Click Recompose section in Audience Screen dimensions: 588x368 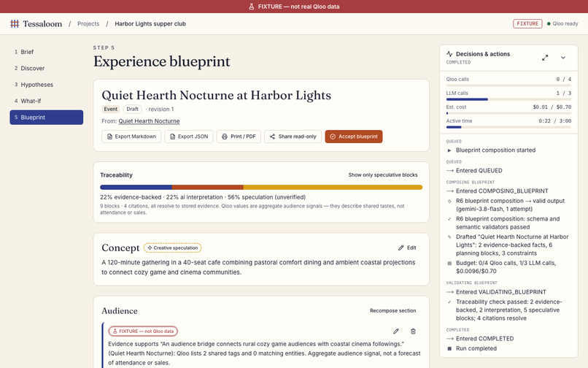[392, 311]
